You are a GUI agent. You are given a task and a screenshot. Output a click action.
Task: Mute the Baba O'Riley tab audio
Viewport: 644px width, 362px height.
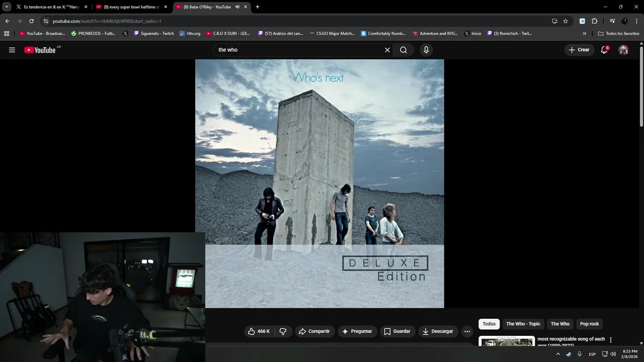[237, 7]
